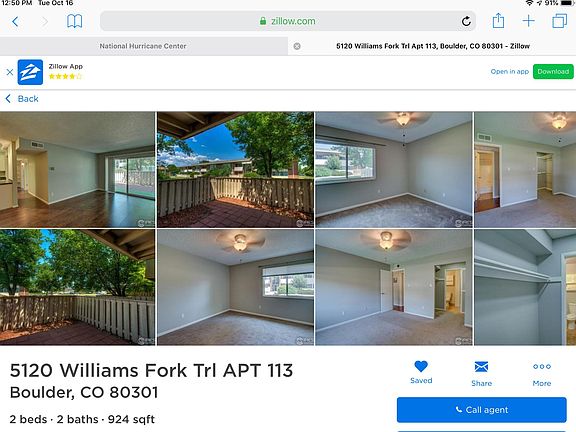Image resolution: width=576 pixels, height=432 pixels.
Task: Open the Safari bookmarks book icon
Action: click(74, 21)
